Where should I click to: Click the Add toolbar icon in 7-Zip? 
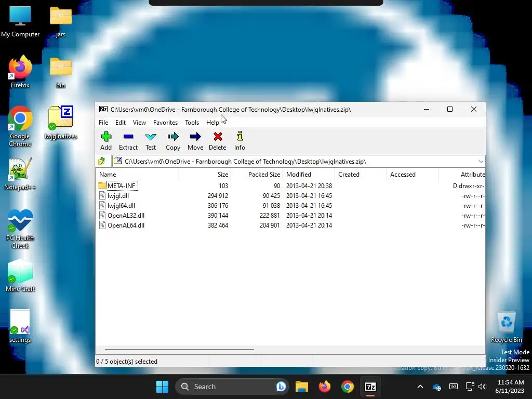coord(106,137)
